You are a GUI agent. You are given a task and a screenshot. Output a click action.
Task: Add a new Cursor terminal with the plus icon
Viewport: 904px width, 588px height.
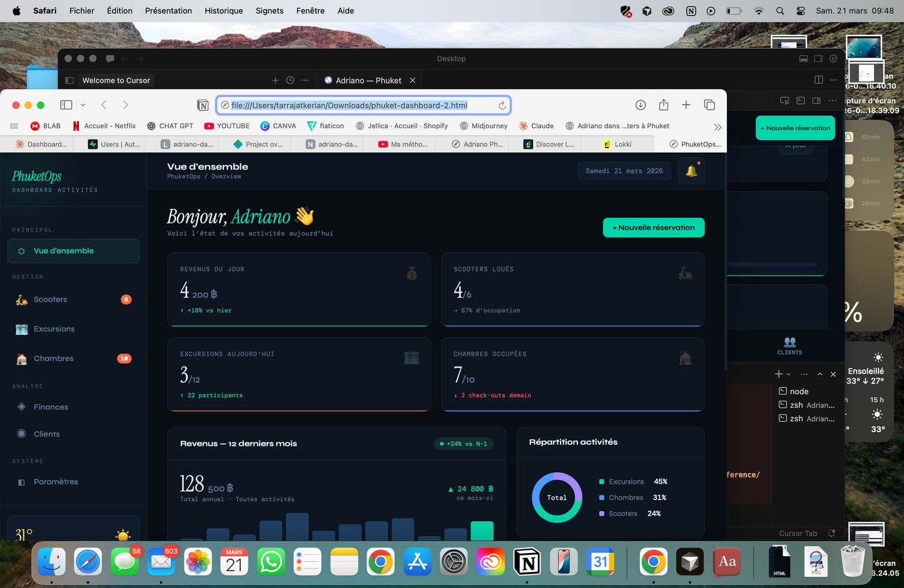click(x=778, y=374)
